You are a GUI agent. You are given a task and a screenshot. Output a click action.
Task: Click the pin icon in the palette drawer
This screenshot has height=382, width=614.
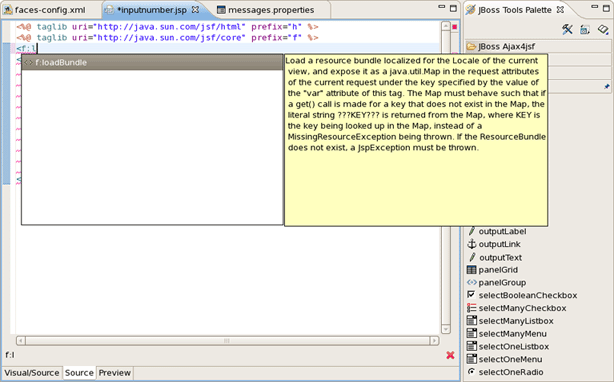[x=607, y=86]
